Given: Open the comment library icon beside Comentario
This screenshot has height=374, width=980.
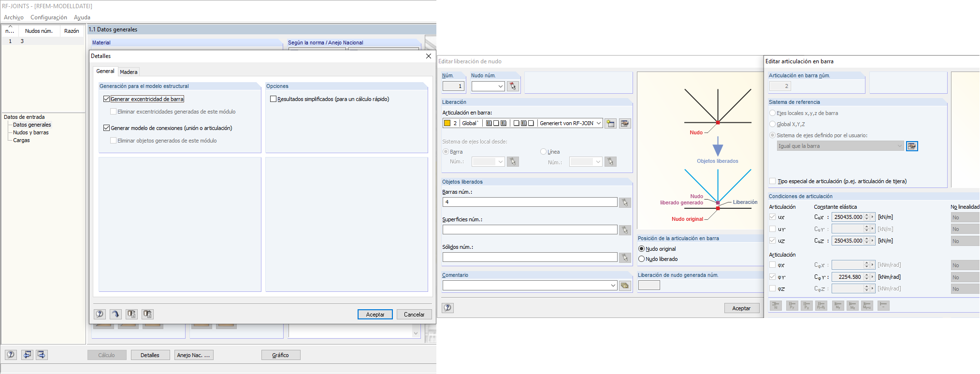Looking at the screenshot, I should click(x=625, y=286).
